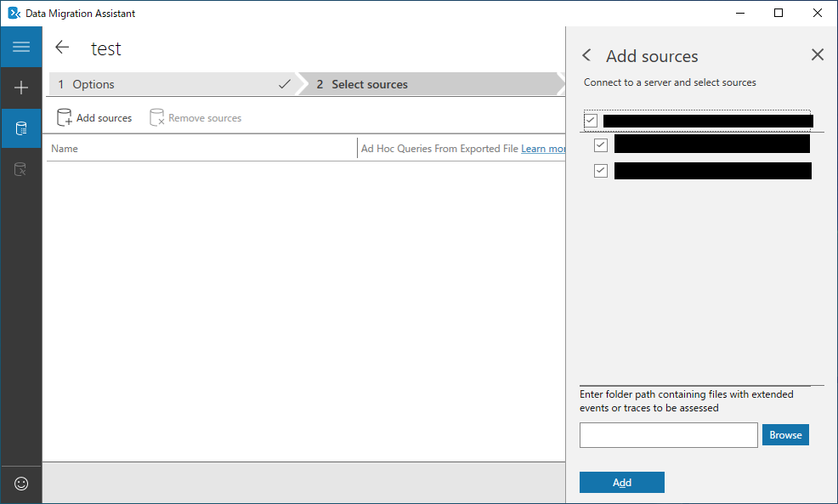Click the Browse button
The width and height of the screenshot is (838, 504).
tap(785, 435)
